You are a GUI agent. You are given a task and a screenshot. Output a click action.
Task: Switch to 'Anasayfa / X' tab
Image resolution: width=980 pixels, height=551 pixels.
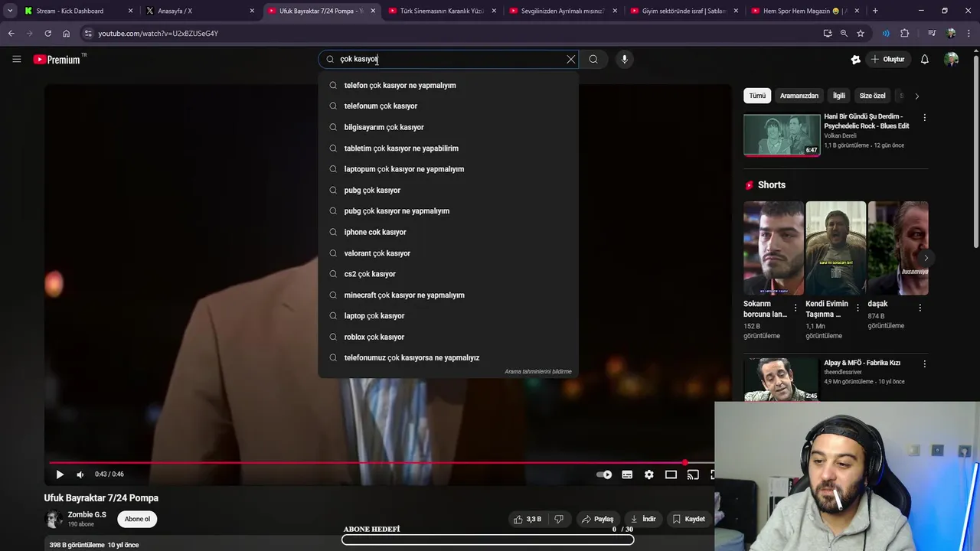pyautogui.click(x=200, y=11)
